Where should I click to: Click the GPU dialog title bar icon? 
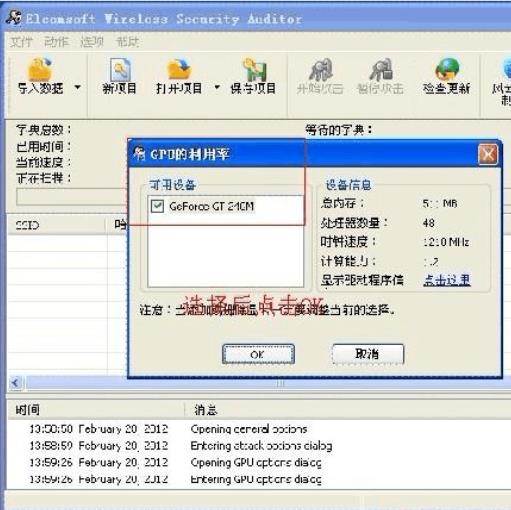(x=139, y=154)
